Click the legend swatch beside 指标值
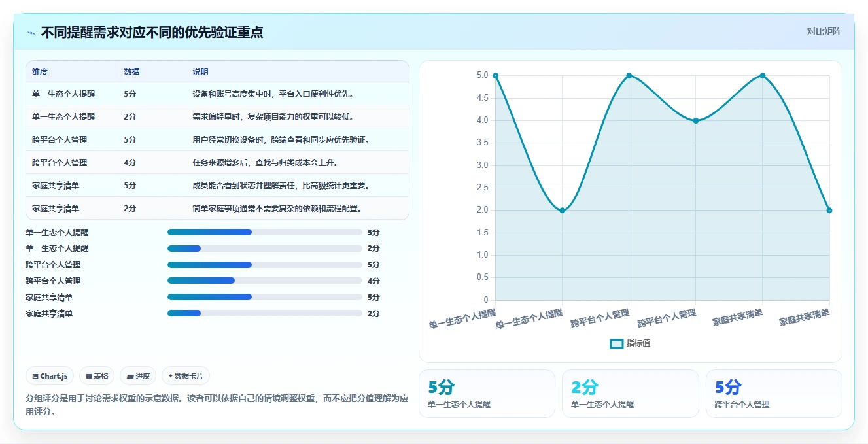Viewport: 868px width, 444px height. 617,343
